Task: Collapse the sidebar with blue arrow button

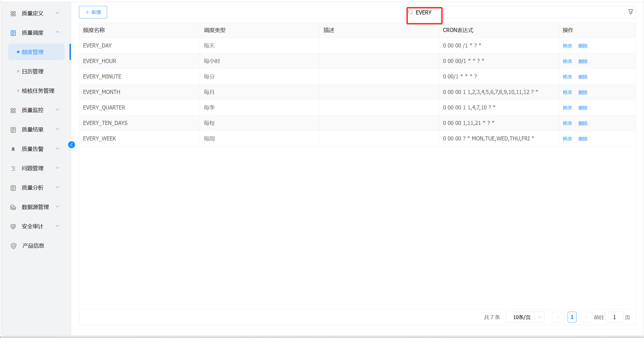Action: pos(71,145)
